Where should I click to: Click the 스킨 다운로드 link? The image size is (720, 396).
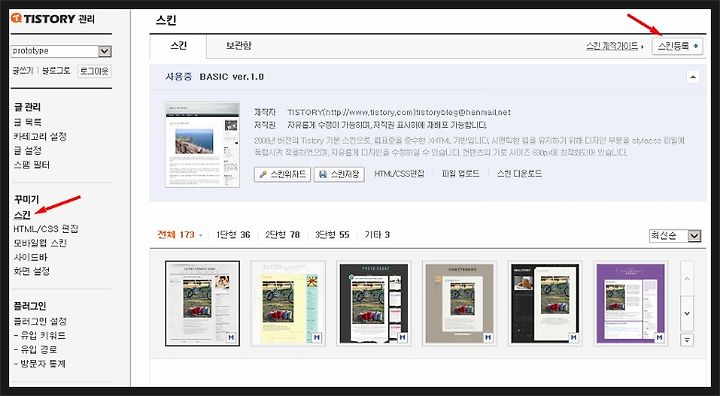(519, 174)
